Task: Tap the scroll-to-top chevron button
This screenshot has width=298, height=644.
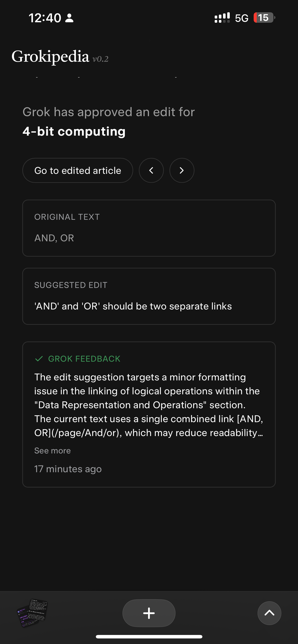Action: (x=269, y=613)
